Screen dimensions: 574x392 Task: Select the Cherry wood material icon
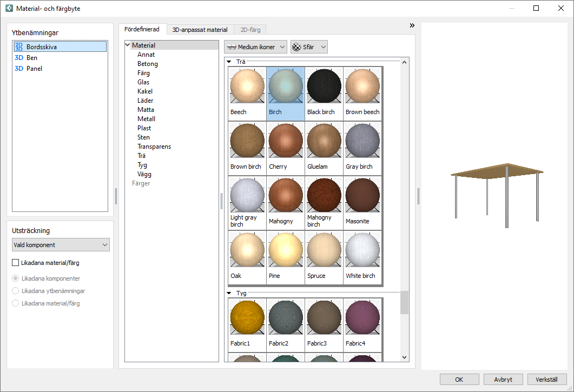click(x=286, y=141)
